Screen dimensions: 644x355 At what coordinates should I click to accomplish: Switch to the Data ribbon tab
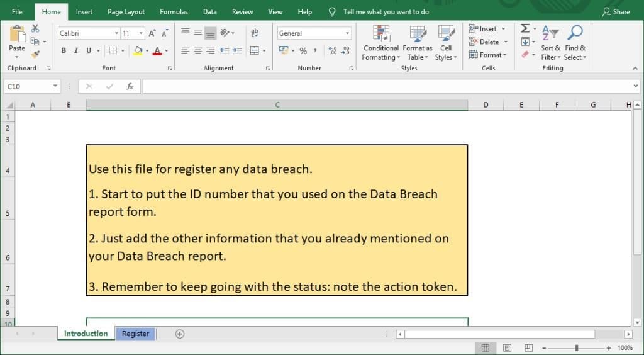(x=210, y=12)
